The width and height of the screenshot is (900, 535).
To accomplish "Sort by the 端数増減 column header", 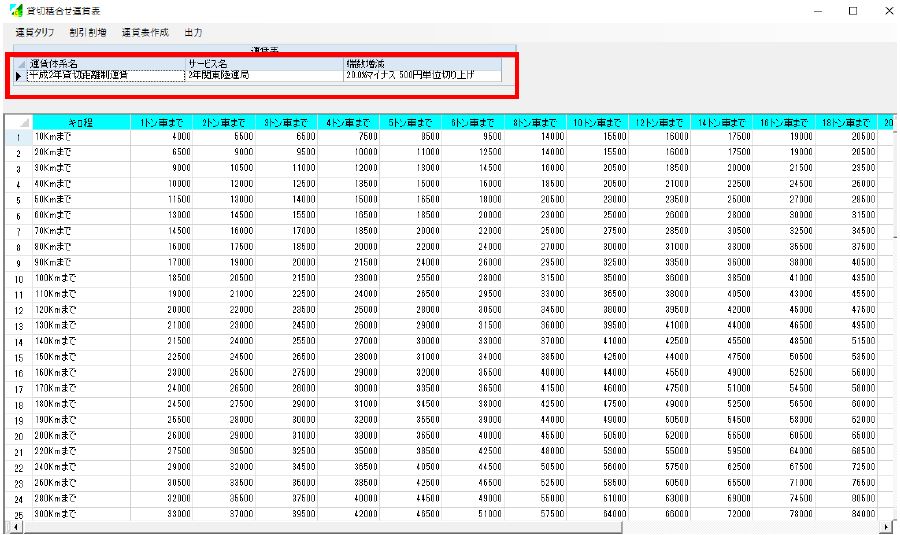I will coord(422,64).
